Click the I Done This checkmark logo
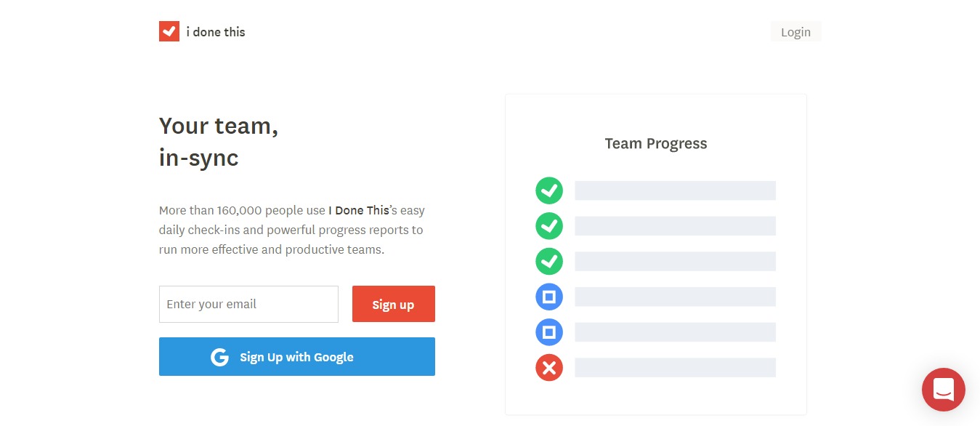980x426 pixels. point(169,31)
